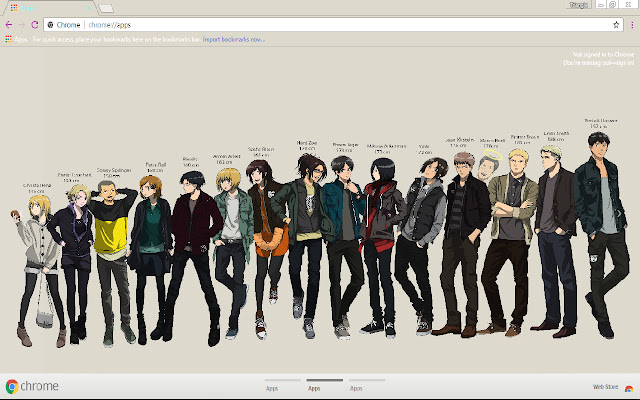Close the Apps tab
Image resolution: width=640 pixels, height=400 pixels.
[x=89, y=8]
